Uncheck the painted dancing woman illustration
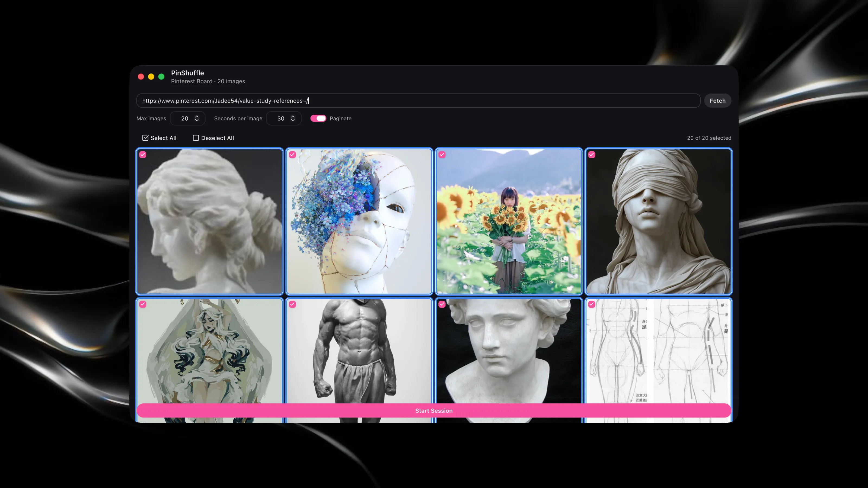 pos(143,304)
